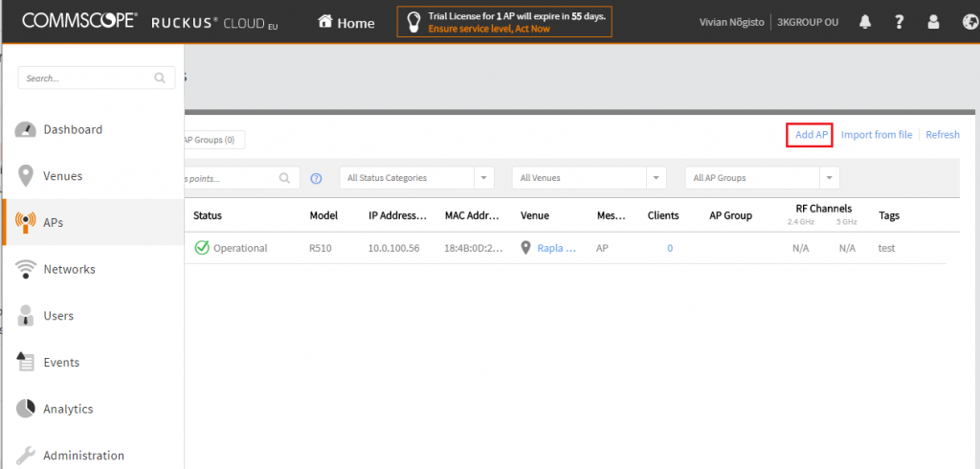
Task: Go to Networks in sidebar
Action: 69,269
